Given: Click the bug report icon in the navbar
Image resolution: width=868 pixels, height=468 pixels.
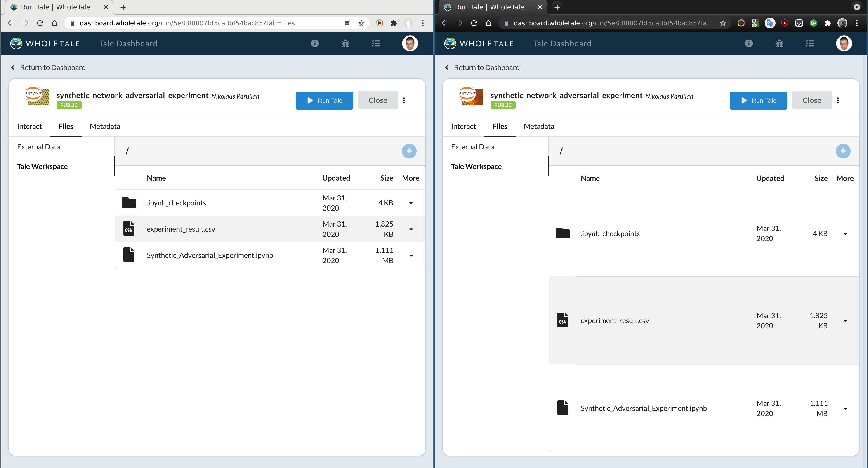Looking at the screenshot, I should tap(345, 43).
